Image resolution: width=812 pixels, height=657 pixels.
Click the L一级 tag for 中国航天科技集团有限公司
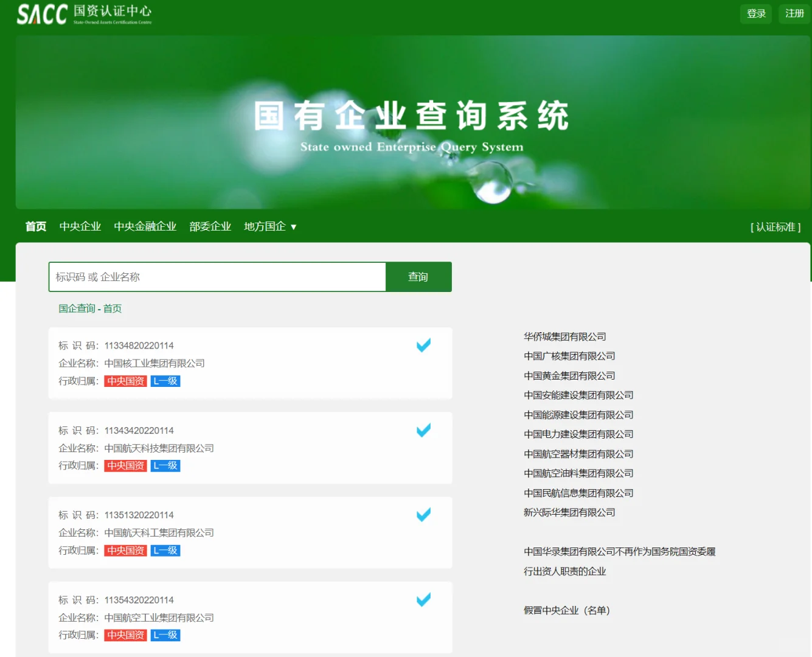[x=165, y=465]
